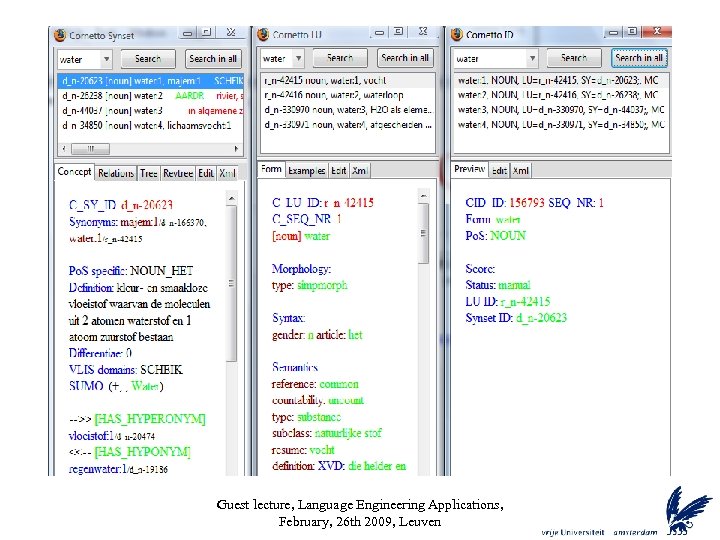Open the water dropdown in Cornetto LU
720x540 pixels.
[298, 58]
